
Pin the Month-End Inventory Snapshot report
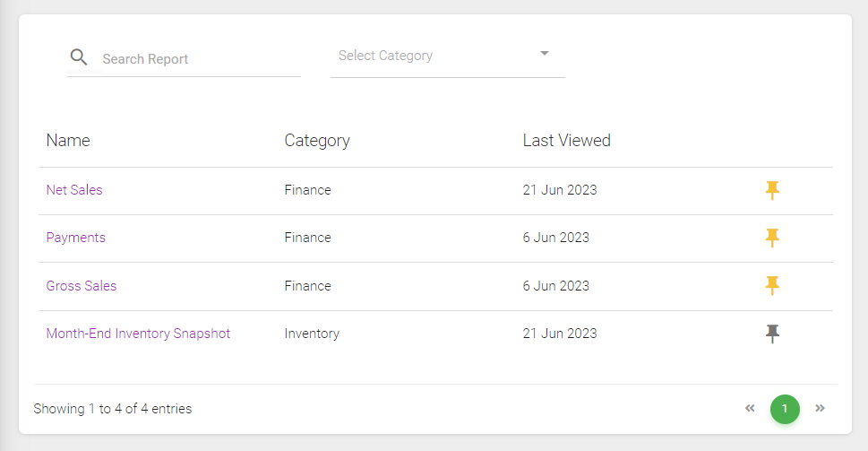772,334
